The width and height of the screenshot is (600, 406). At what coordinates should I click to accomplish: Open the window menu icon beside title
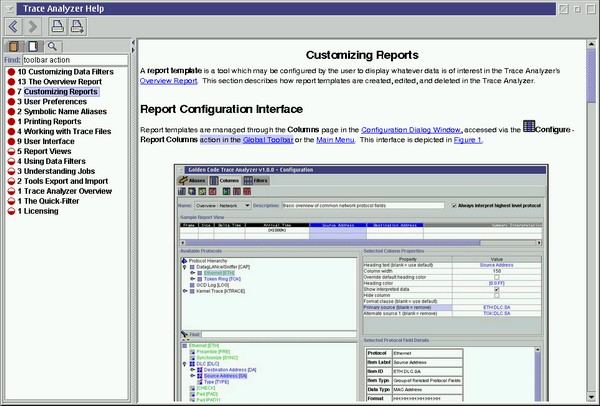pos(10,9)
